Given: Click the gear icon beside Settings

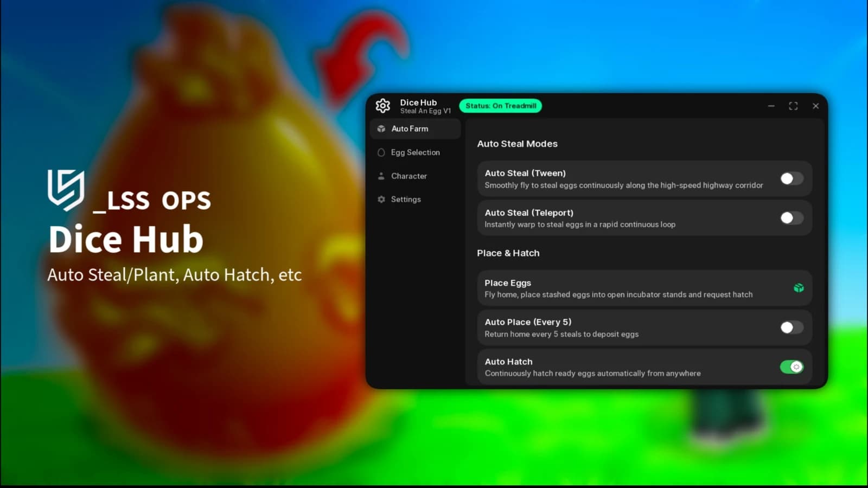Looking at the screenshot, I should click(381, 200).
